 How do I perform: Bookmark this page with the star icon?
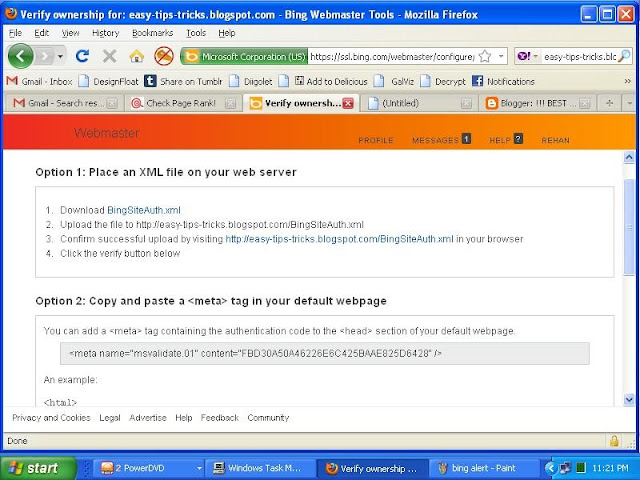tap(484, 56)
